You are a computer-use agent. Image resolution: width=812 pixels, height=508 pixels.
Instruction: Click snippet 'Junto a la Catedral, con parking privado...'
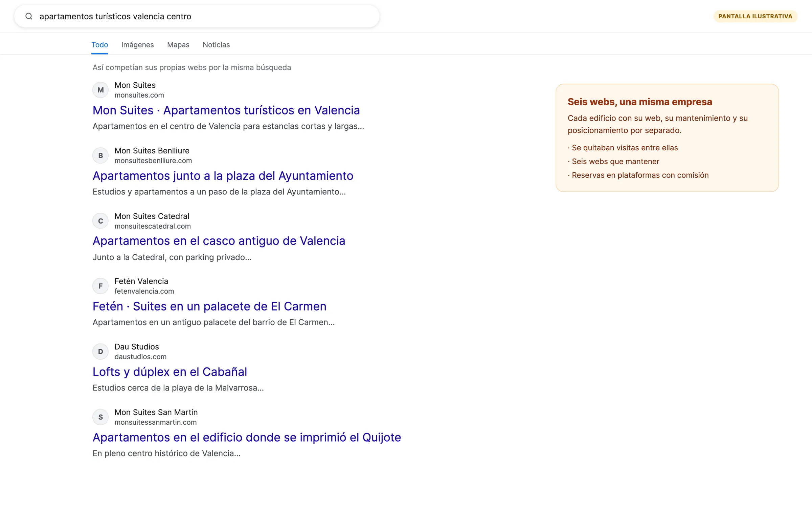172,257
